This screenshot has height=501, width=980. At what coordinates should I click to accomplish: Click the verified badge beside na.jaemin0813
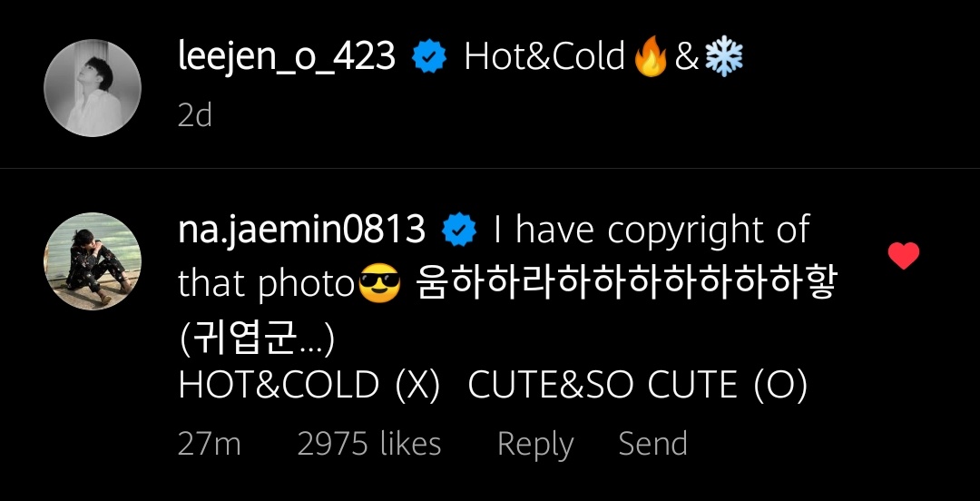(x=459, y=231)
